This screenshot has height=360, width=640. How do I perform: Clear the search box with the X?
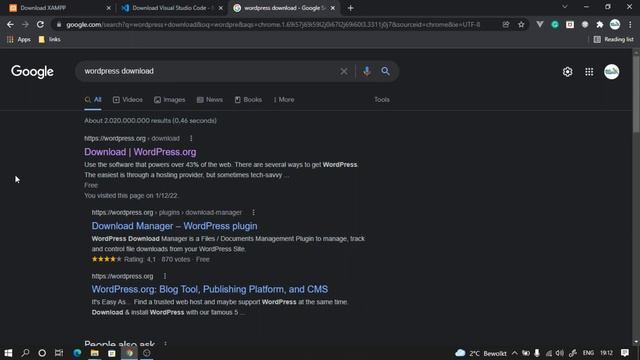344,71
